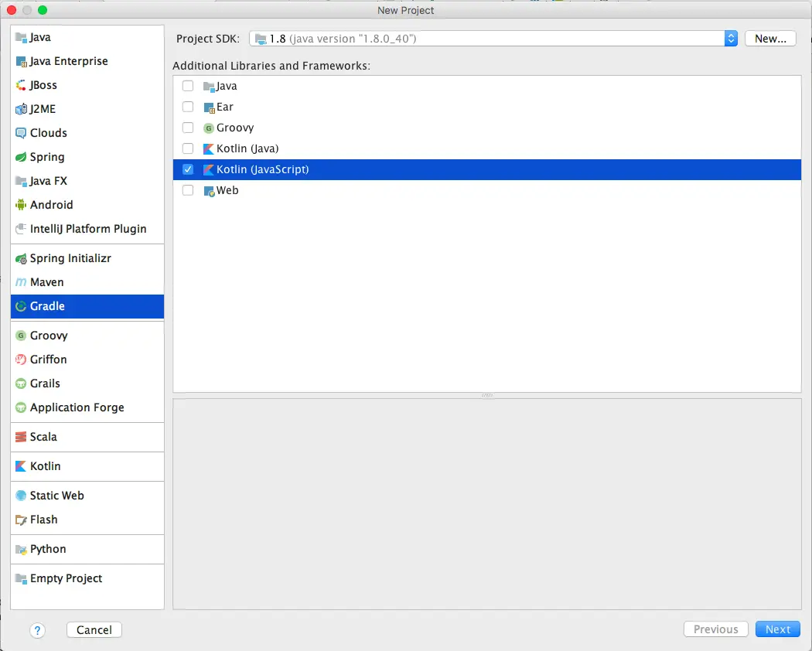Select "Java Enterprise" project type text
This screenshot has height=651, width=812.
click(x=69, y=61)
